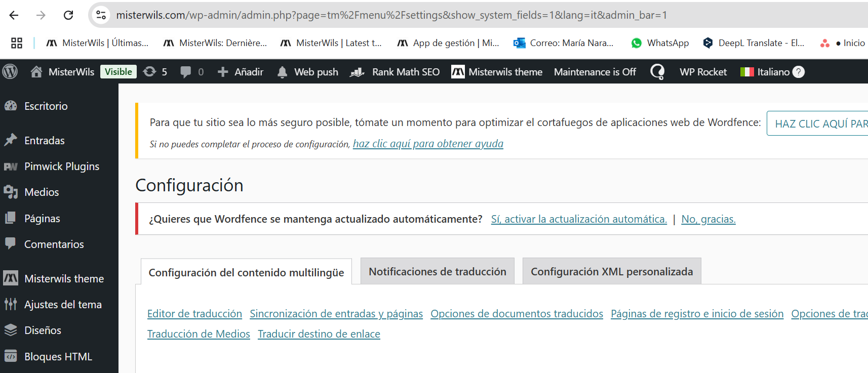Click the Entradas pushpin icon
868x373 pixels.
click(x=11, y=140)
